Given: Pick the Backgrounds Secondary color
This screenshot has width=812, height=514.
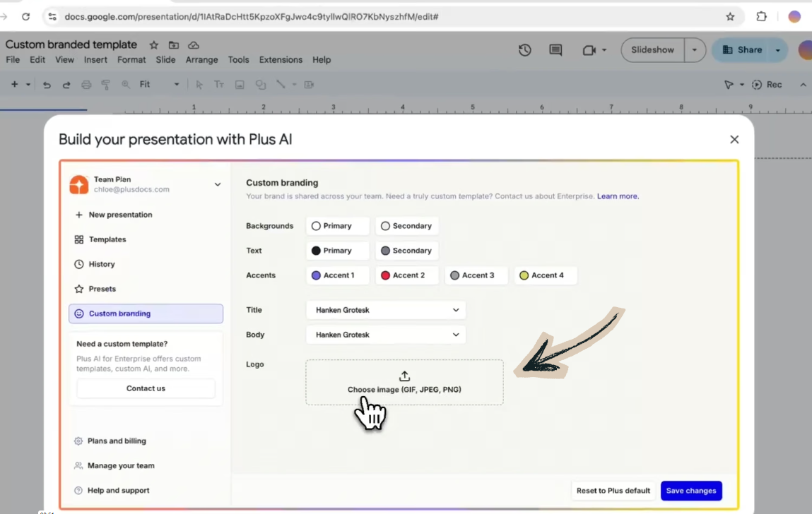Looking at the screenshot, I should [x=407, y=226].
